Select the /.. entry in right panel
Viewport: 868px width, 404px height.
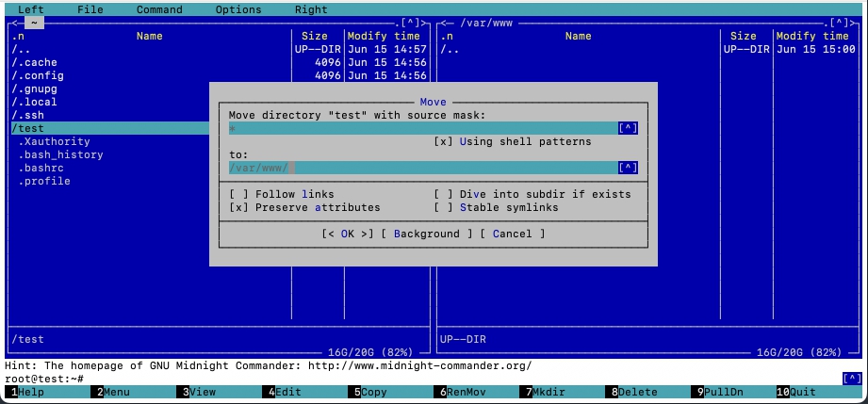coord(647,49)
